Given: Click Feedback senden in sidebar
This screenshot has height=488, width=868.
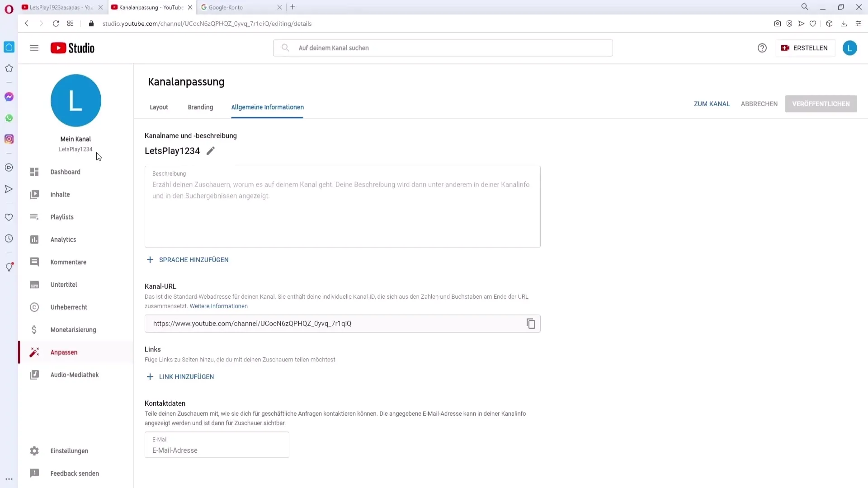Looking at the screenshot, I should pos(75,473).
